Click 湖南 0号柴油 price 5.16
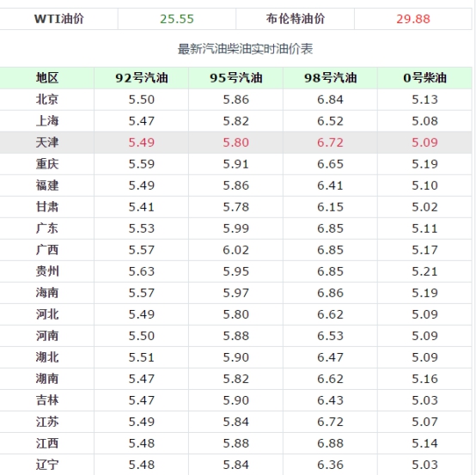476x475 pixels. [x=424, y=379]
